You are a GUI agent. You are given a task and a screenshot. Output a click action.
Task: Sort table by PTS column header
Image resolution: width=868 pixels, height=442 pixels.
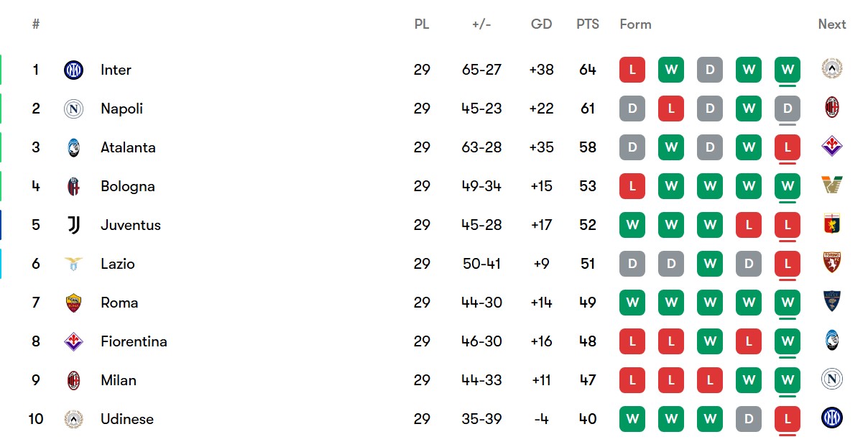pos(588,24)
